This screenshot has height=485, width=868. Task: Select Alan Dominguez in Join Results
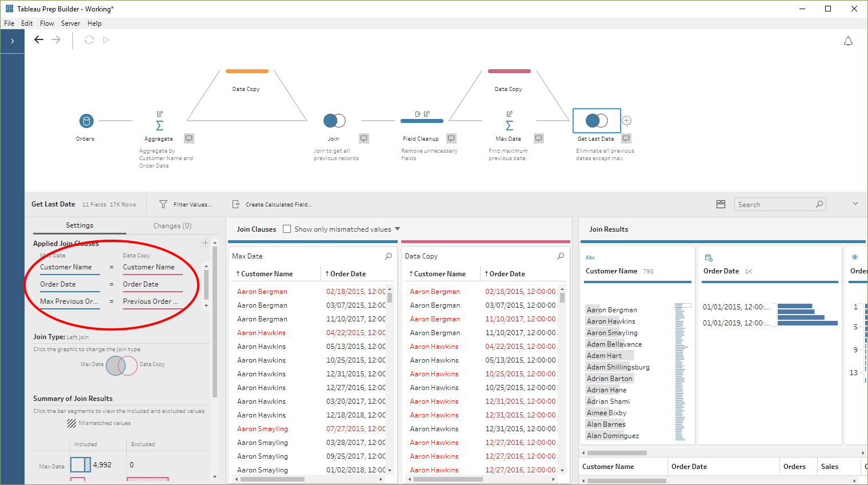click(613, 436)
